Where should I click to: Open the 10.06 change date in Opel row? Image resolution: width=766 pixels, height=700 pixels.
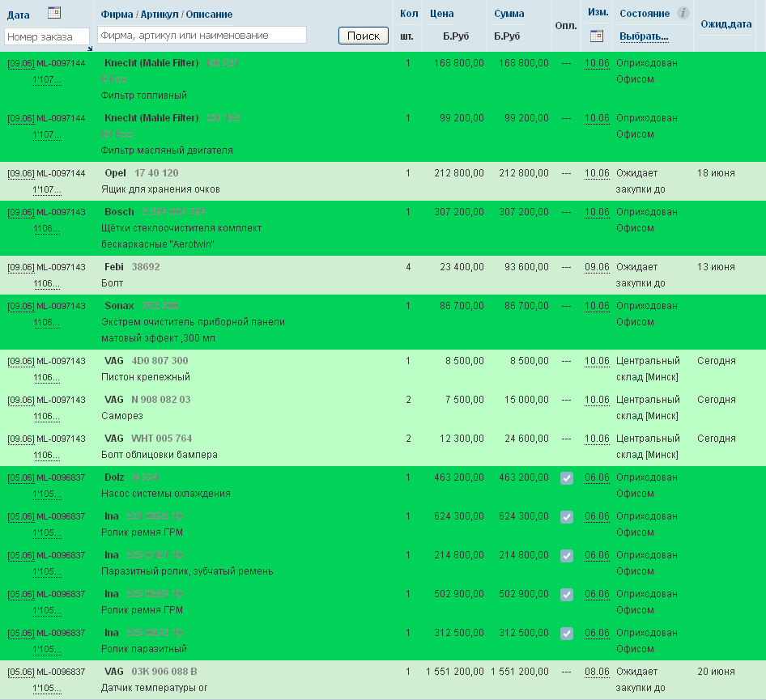[x=597, y=173]
